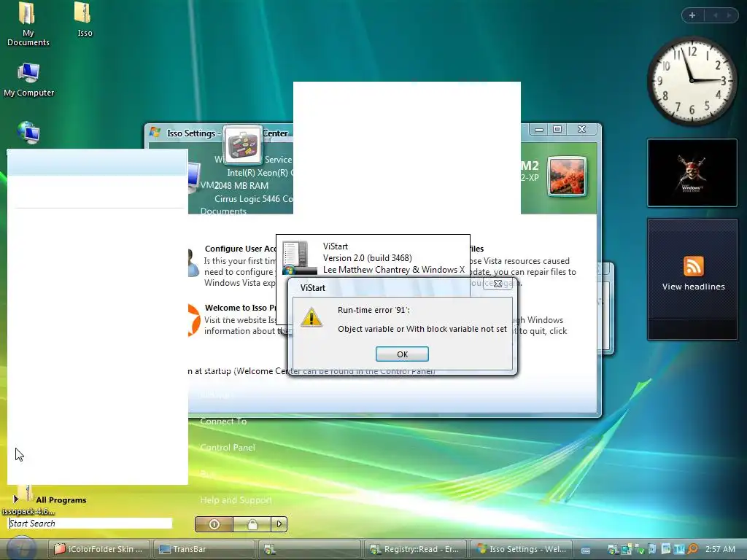747x560 pixels.
Task: Click OK in the ViStart error dialog
Action: [402, 354]
